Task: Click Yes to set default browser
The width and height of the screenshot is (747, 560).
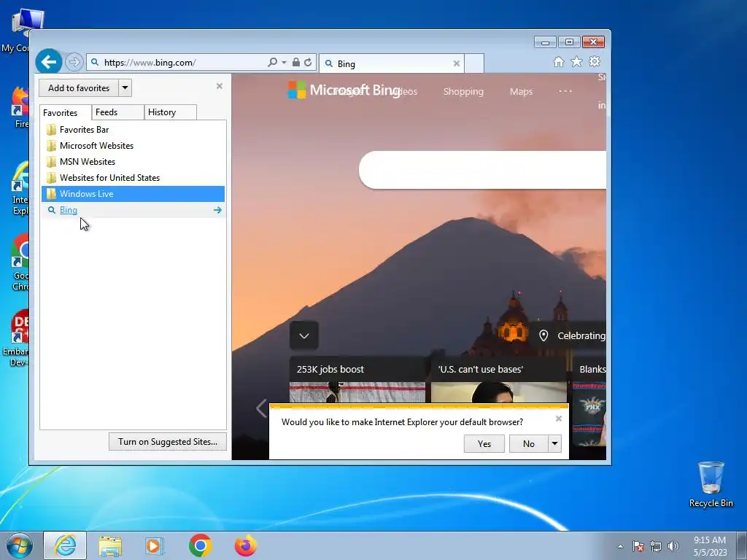Action: [484, 444]
